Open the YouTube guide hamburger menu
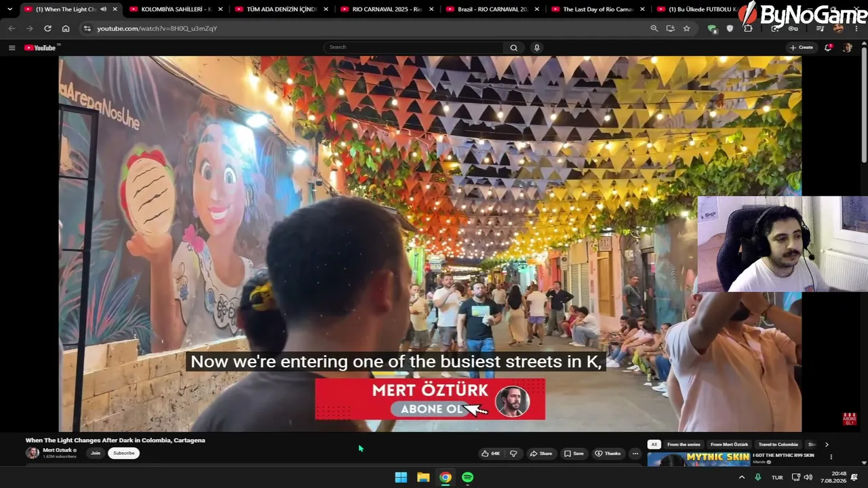868x488 pixels. click(x=12, y=47)
